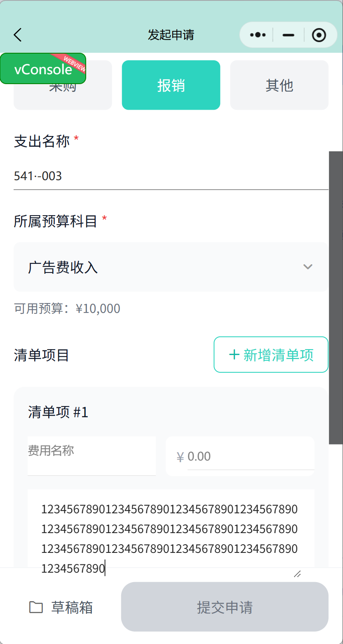
Task: Select the 报销 category tab
Action: coord(171,85)
